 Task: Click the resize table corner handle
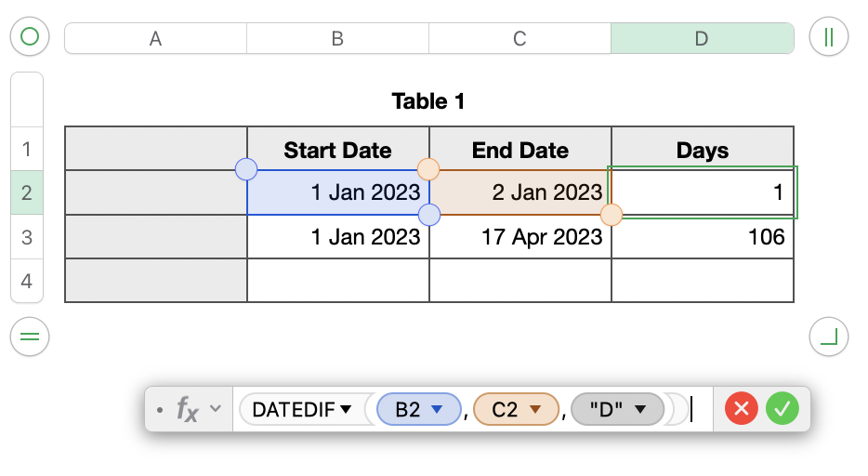click(828, 337)
